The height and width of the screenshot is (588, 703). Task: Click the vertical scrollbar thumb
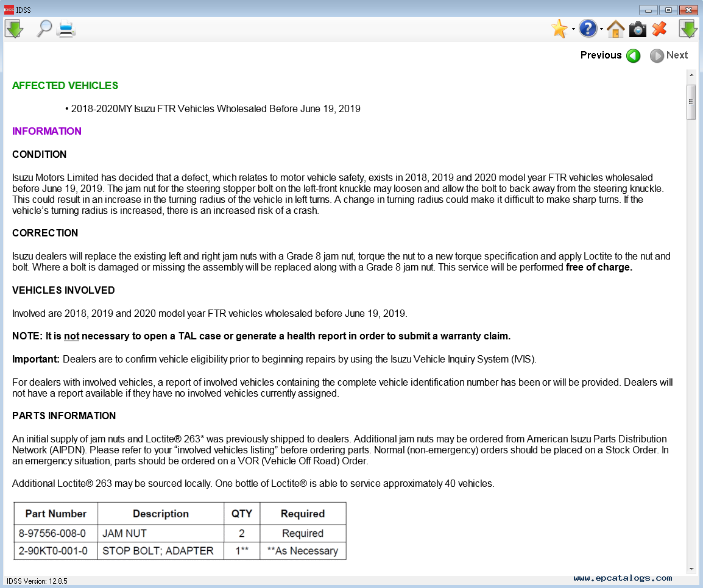coord(691,102)
